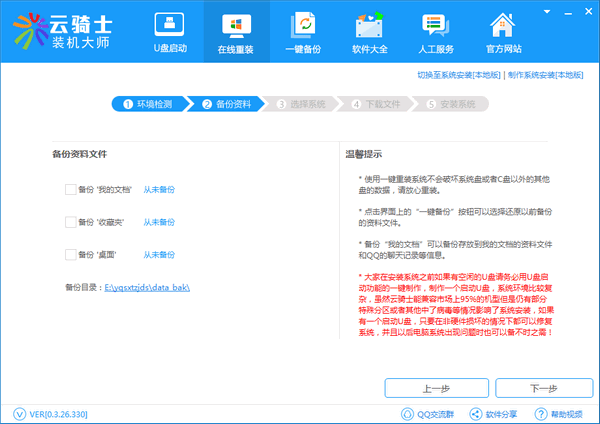The height and width of the screenshot is (424, 600).
Task: Go to step 1 环境检测
Action: pos(148,103)
